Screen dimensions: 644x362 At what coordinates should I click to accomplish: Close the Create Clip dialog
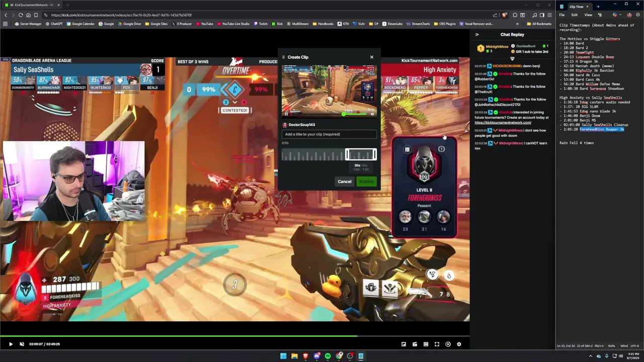tap(372, 57)
